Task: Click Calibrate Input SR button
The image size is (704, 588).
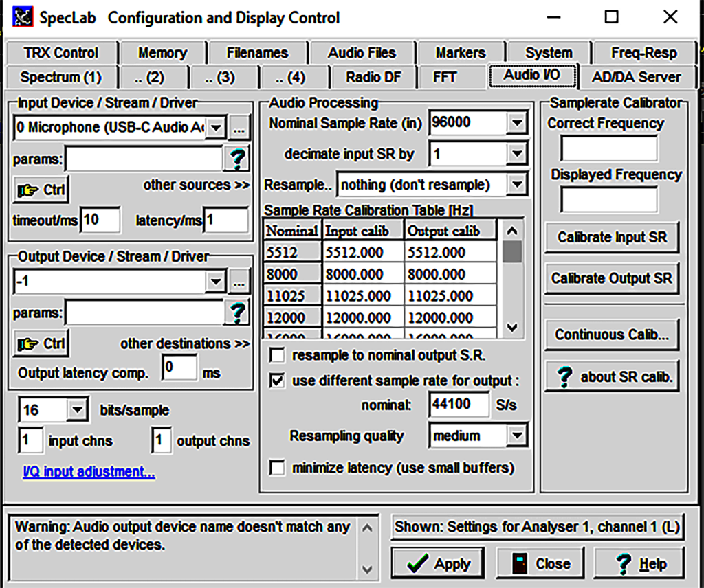Action: 612,238
